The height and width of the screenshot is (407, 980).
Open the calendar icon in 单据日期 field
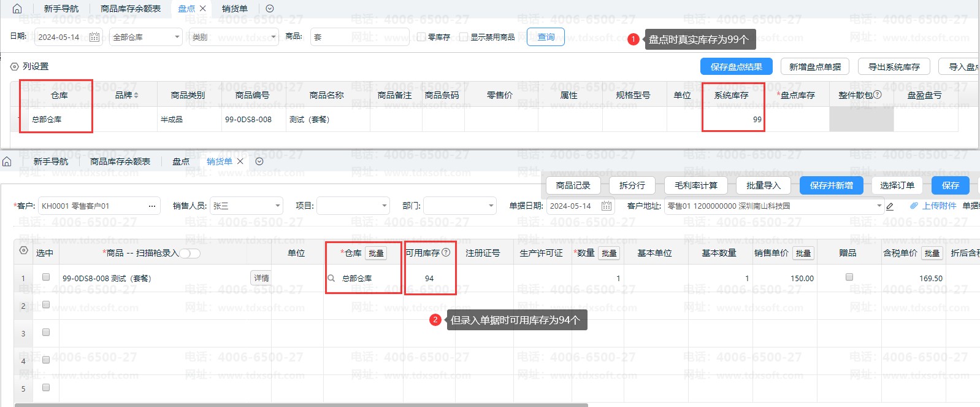tap(606, 206)
